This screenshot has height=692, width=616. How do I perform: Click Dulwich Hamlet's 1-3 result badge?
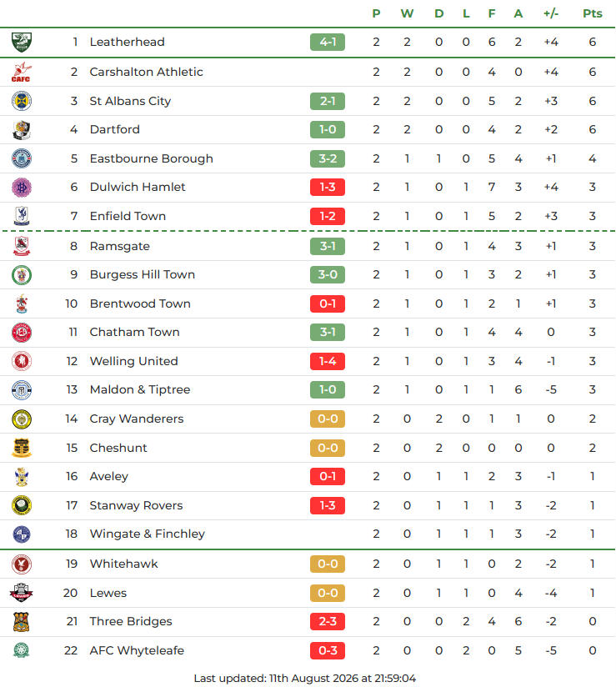pyautogui.click(x=328, y=187)
